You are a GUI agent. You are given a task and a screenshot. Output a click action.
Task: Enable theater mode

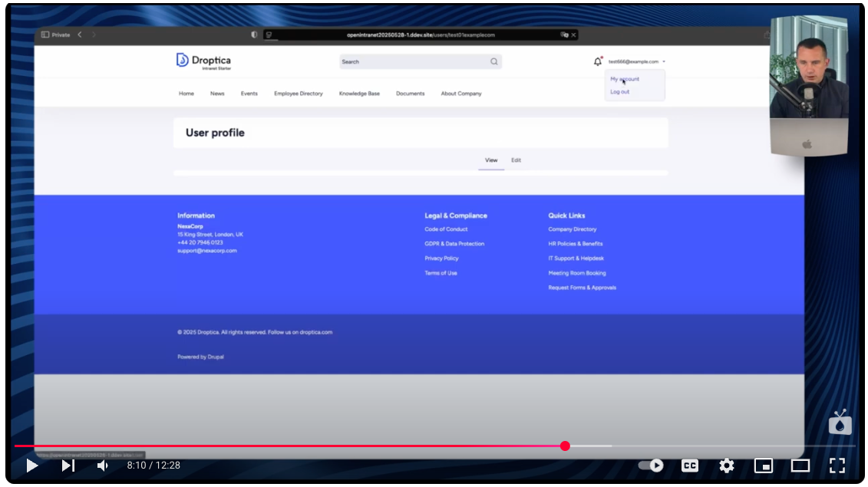[x=800, y=466]
